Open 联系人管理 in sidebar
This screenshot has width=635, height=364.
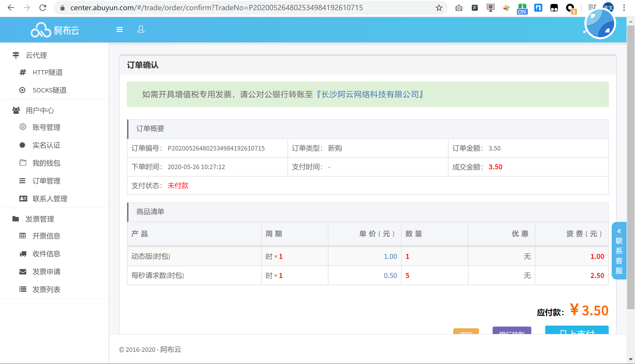(x=50, y=199)
